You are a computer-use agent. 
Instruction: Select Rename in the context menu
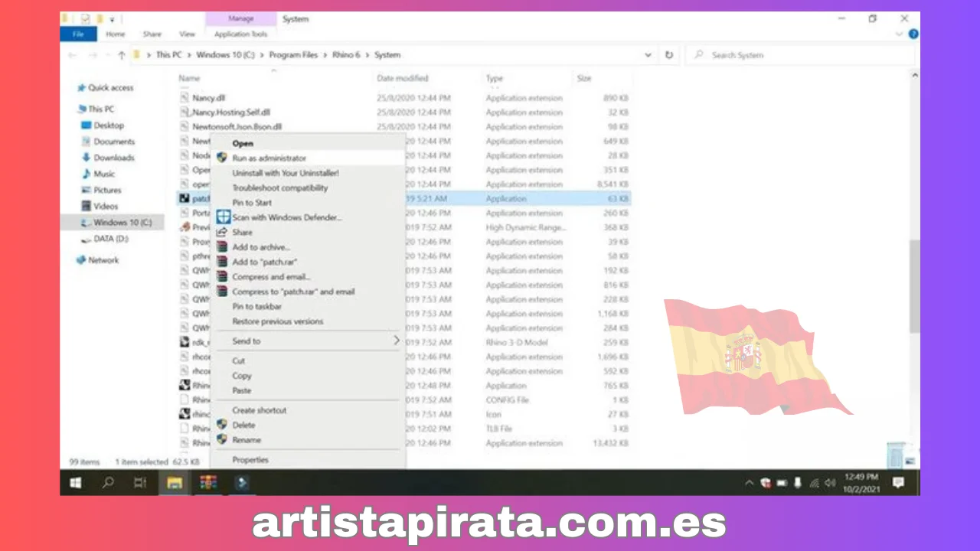(247, 440)
